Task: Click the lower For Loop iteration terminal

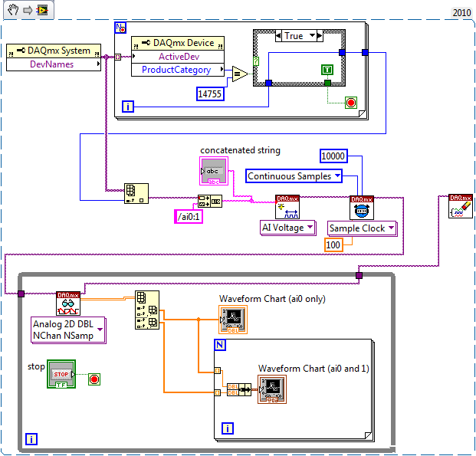Action: (x=228, y=428)
